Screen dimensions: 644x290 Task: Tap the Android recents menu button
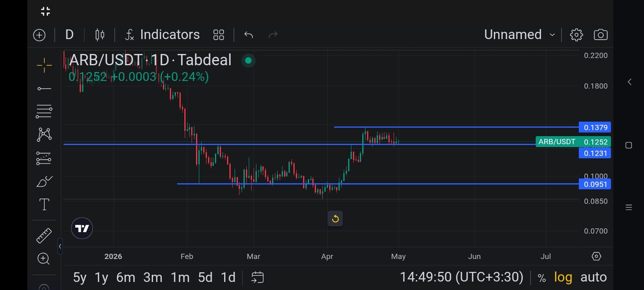629,207
